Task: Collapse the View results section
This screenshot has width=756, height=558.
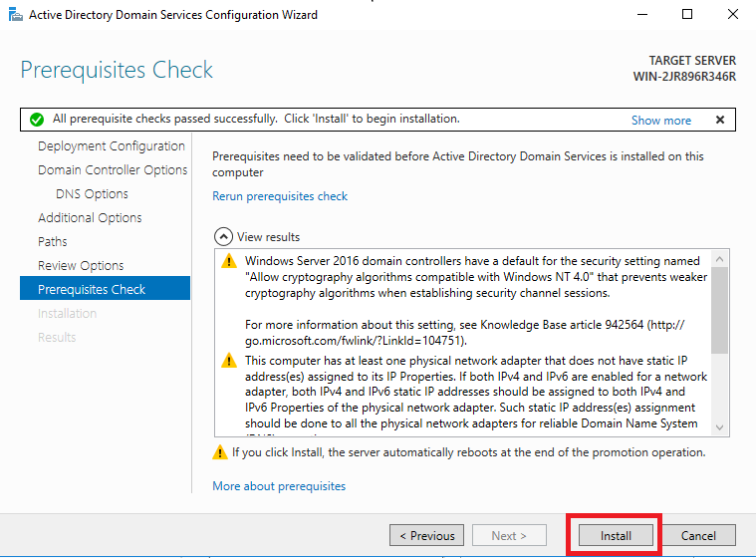Action: 223,237
